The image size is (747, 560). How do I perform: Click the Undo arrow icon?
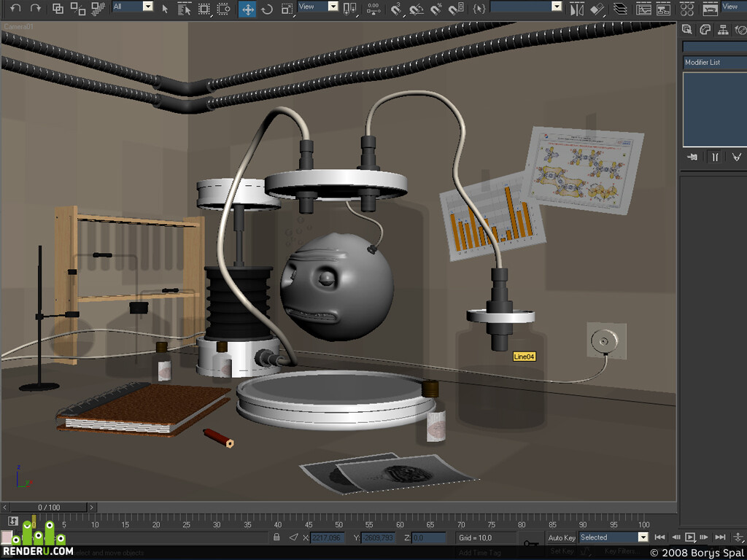tap(16, 8)
